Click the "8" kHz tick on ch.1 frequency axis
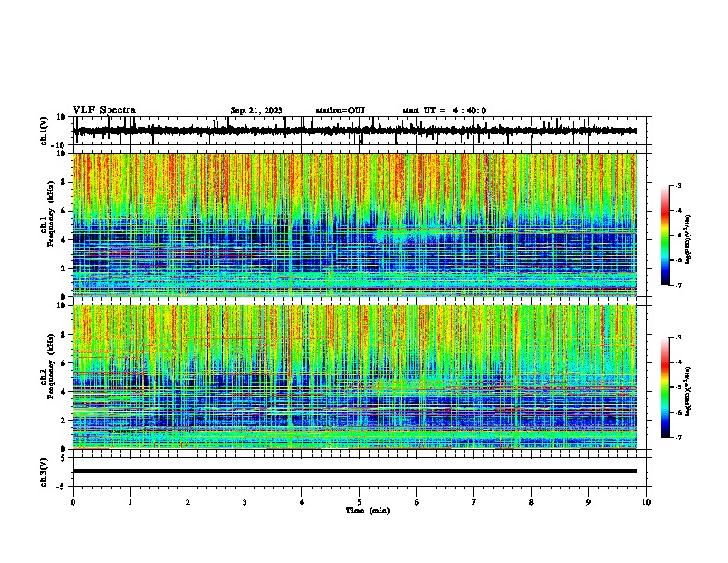Screen dimensions: 728x563 point(64,182)
